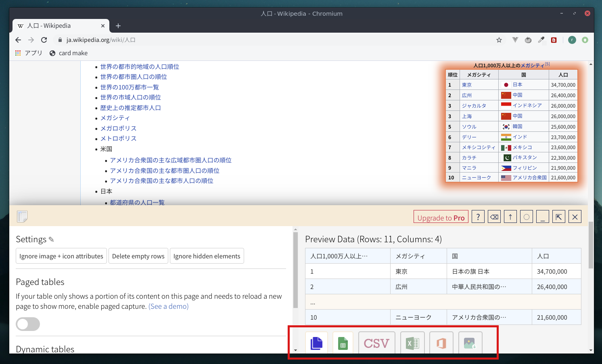The height and width of the screenshot is (364, 602).
Task: Copy table to clipboard icon
Action: (316, 343)
